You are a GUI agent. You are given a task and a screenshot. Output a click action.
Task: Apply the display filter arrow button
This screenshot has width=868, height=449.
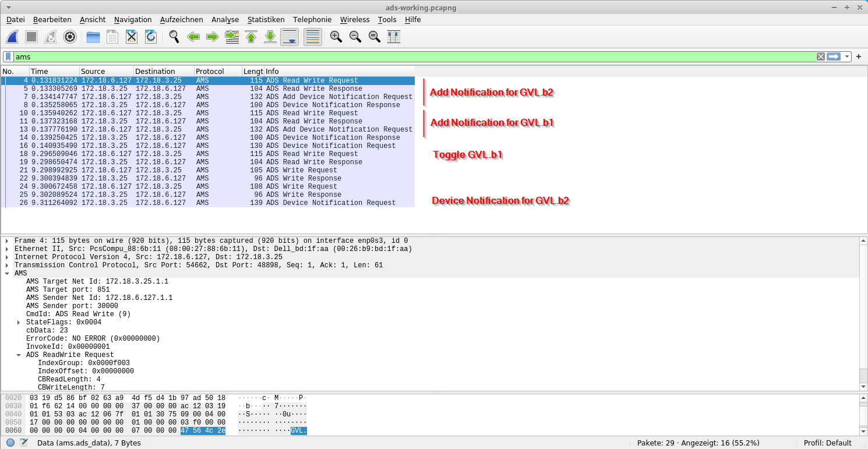(x=834, y=56)
